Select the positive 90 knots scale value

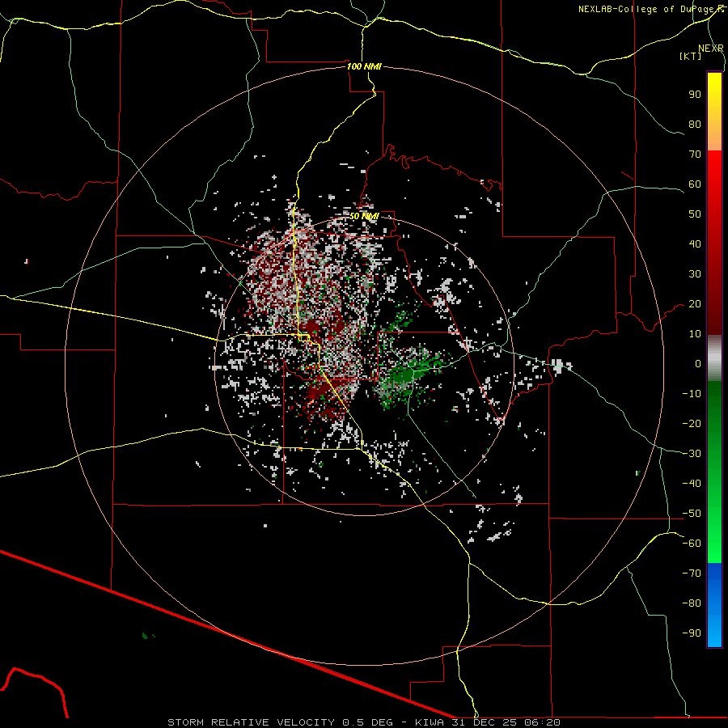click(x=695, y=95)
